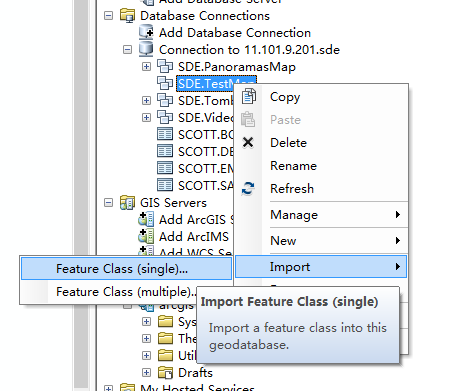Expand the The folder node

146,339
